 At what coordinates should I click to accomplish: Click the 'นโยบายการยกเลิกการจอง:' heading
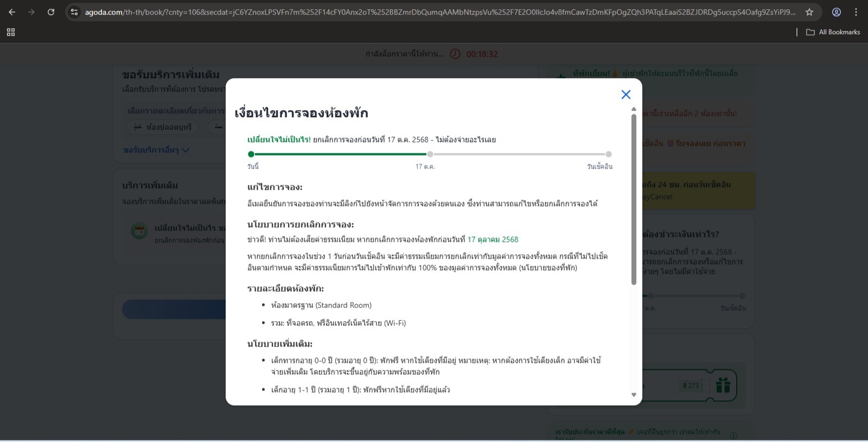pyautogui.click(x=301, y=224)
